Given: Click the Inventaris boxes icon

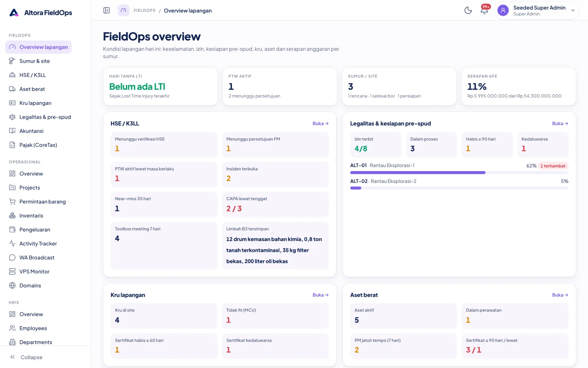Looking at the screenshot, I should (x=12, y=216).
